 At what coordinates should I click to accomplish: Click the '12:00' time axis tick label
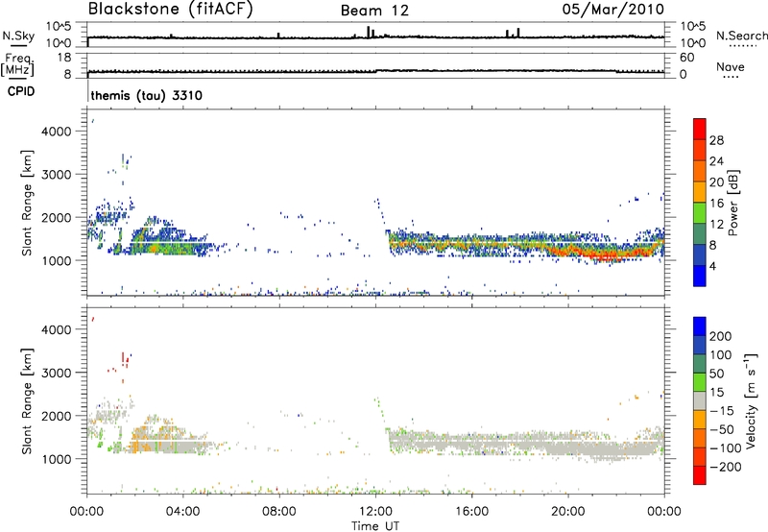pyautogui.click(x=375, y=512)
